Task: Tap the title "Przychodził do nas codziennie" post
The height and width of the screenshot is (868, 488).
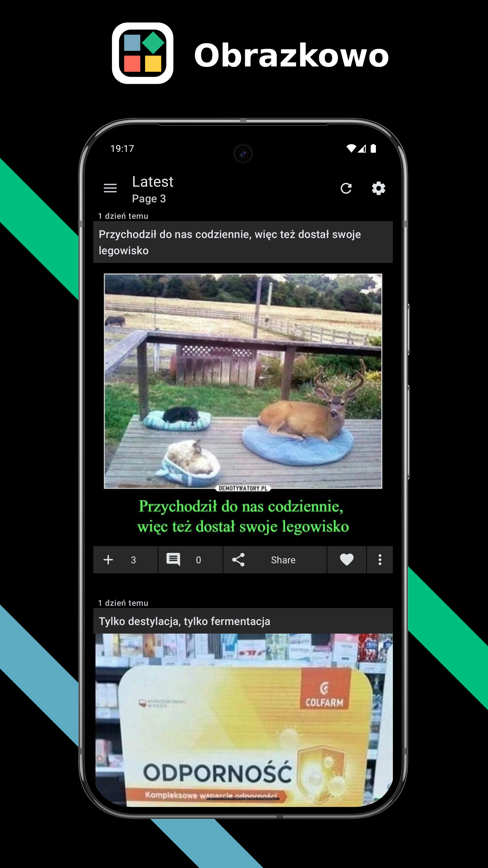Action: tap(243, 242)
